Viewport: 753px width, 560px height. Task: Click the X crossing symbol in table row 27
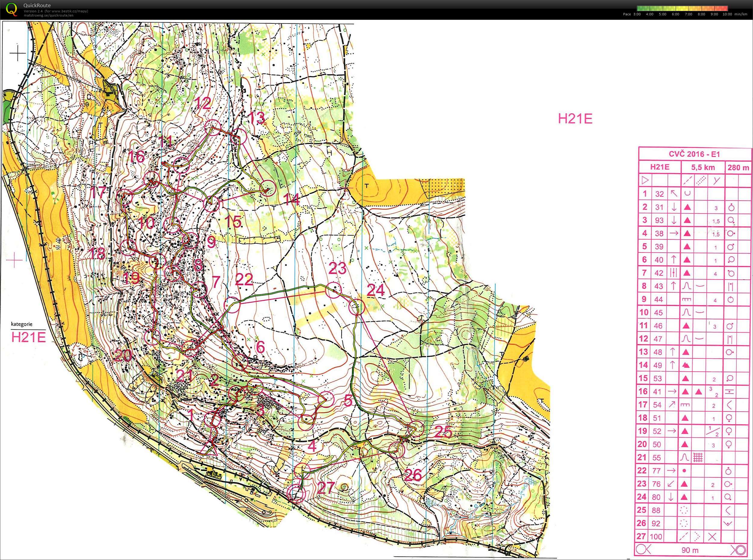[x=712, y=537]
